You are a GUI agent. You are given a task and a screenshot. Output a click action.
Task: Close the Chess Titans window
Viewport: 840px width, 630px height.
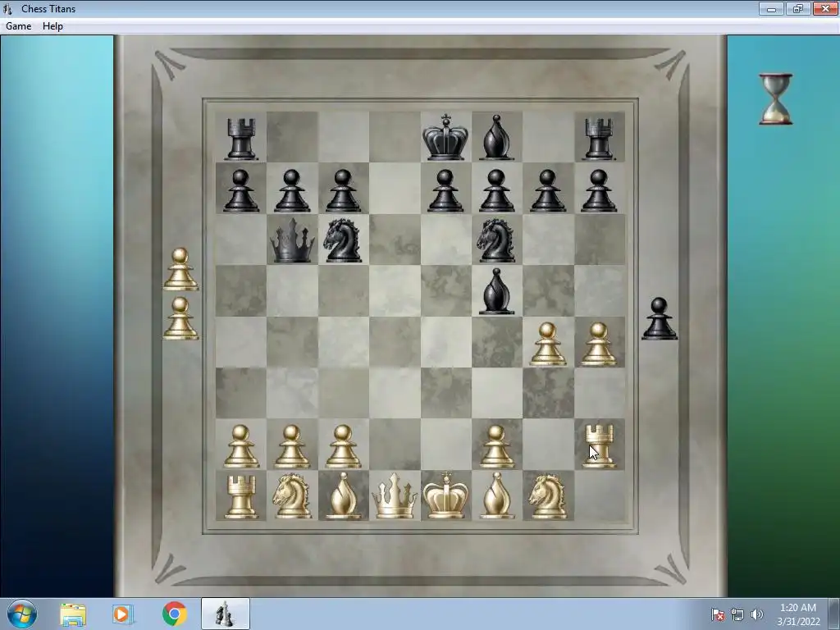pyautogui.click(x=825, y=8)
